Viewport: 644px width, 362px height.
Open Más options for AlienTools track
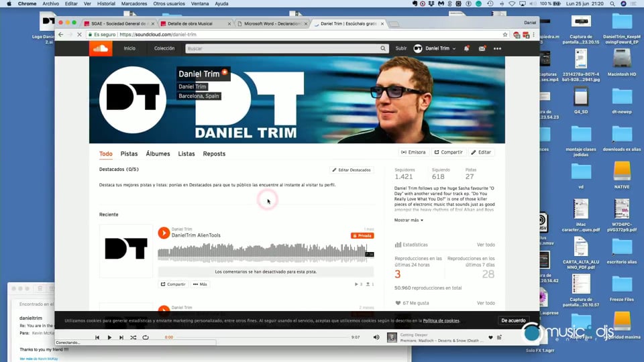click(x=200, y=284)
